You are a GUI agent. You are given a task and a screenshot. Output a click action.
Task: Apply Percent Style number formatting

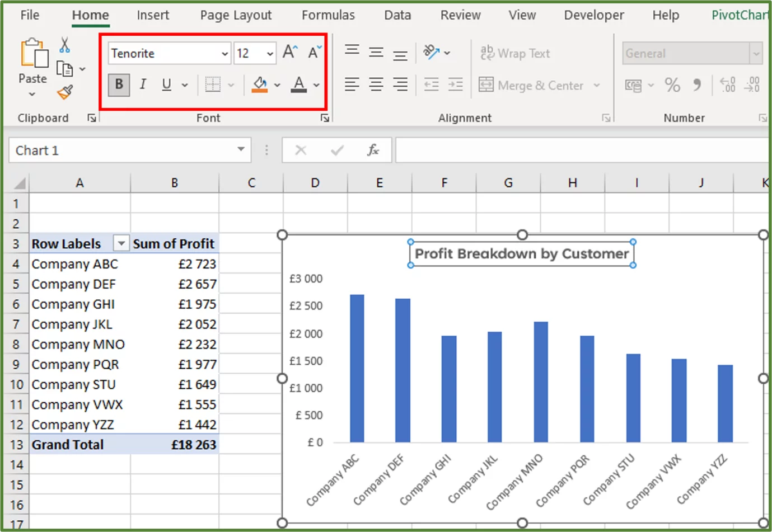672,85
